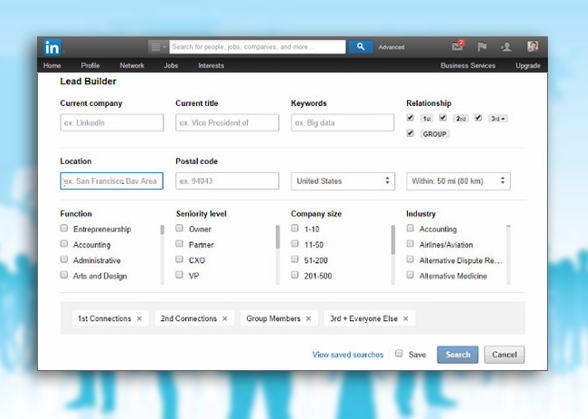Viewport: 588px width, 419px height.
Task: Click the Cancel button
Action: click(504, 354)
